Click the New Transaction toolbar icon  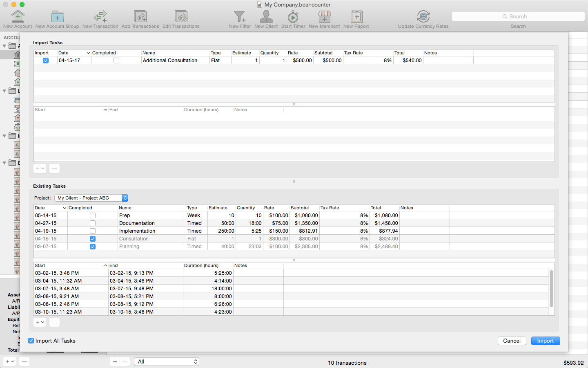coord(100,17)
